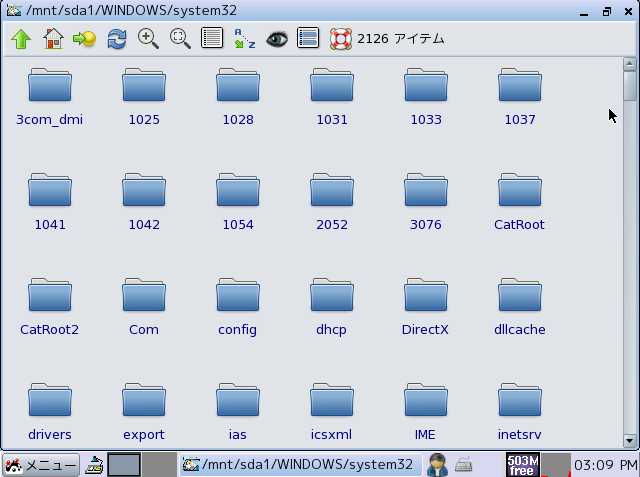
Task: Select the DirectX folder
Action: (x=426, y=308)
